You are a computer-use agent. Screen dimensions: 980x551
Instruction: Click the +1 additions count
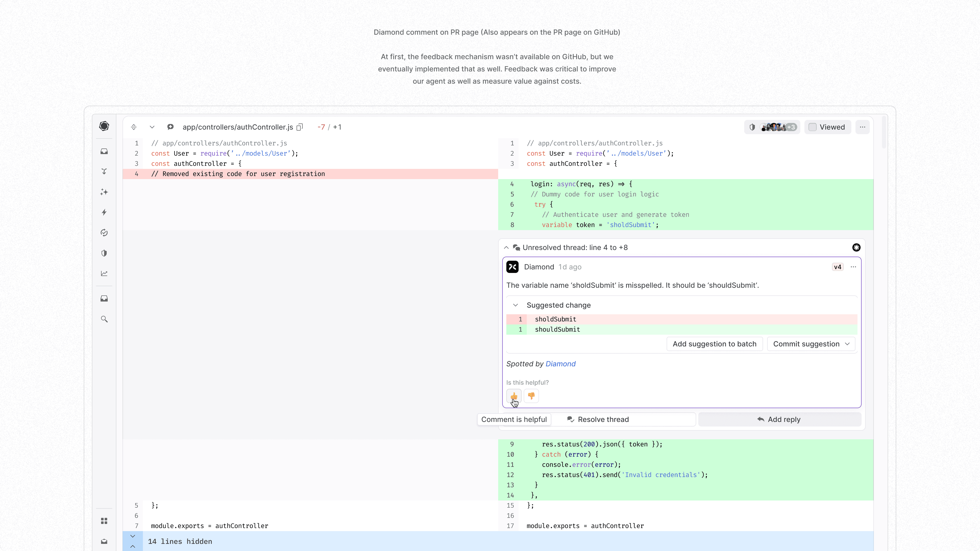click(337, 127)
